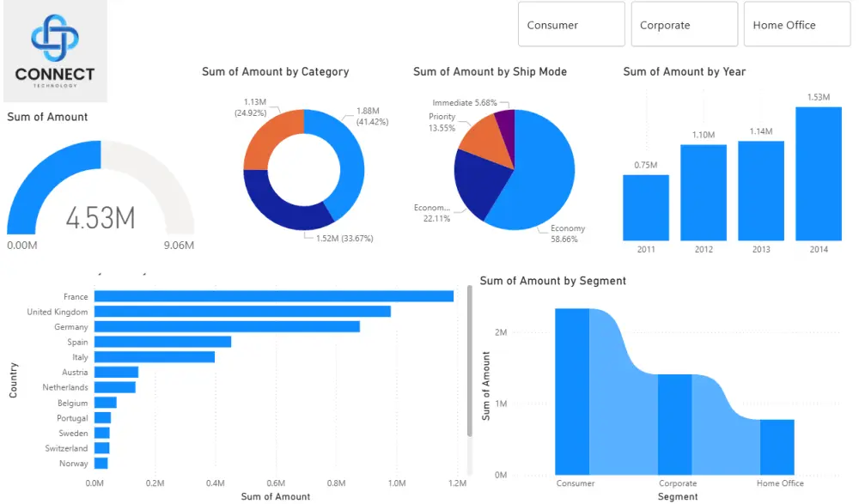This screenshot has width=859, height=504.
Task: Click the 'Home Office' x-axis label in segment chart
Action: pyautogui.click(x=780, y=483)
